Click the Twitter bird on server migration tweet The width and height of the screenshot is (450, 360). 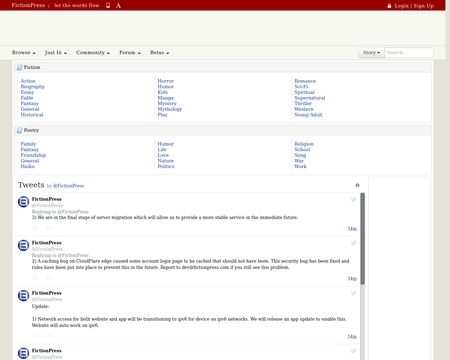point(353,199)
